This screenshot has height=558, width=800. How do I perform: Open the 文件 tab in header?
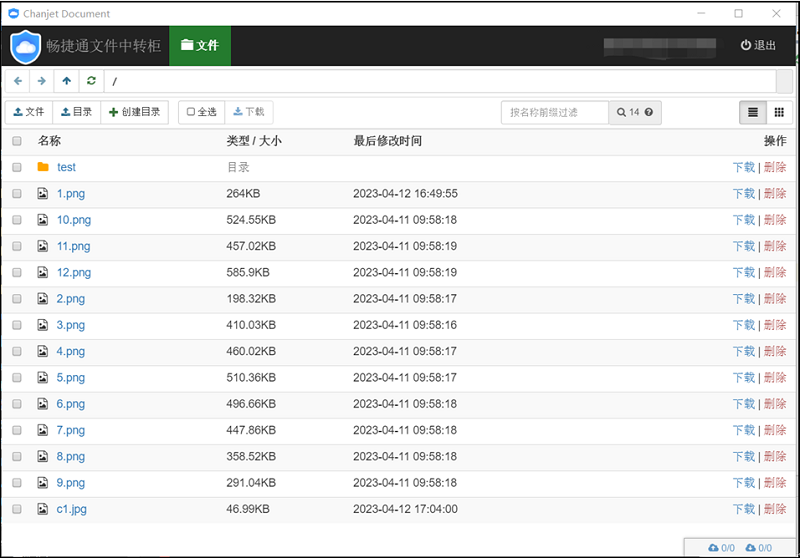coord(200,46)
